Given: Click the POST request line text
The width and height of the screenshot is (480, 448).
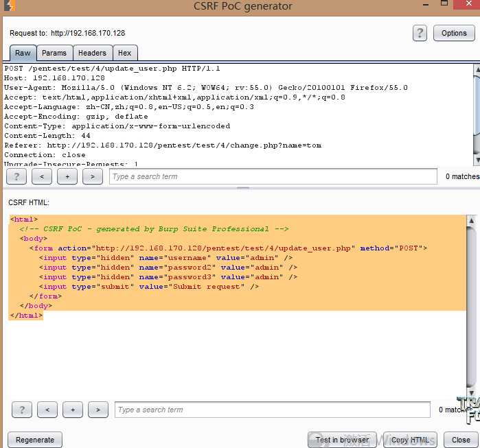Looking at the screenshot, I should 112,69.
